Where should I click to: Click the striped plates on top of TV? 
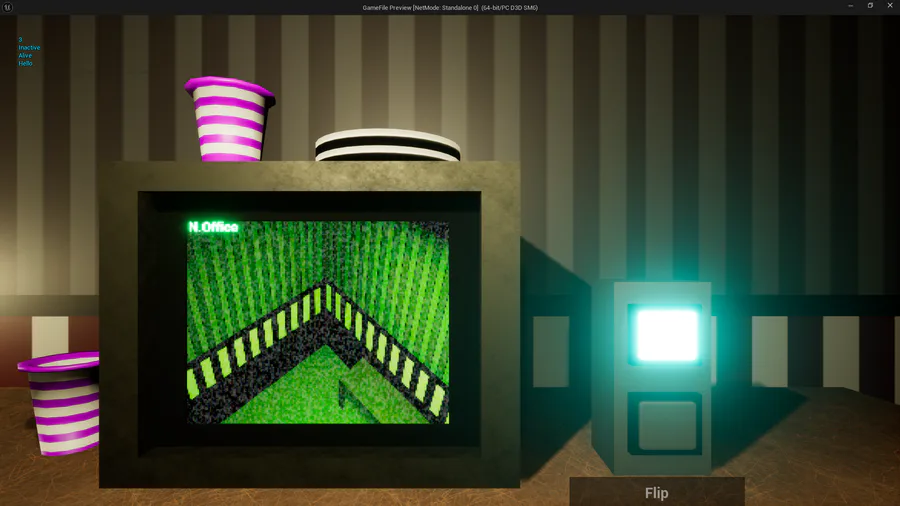[x=387, y=145]
